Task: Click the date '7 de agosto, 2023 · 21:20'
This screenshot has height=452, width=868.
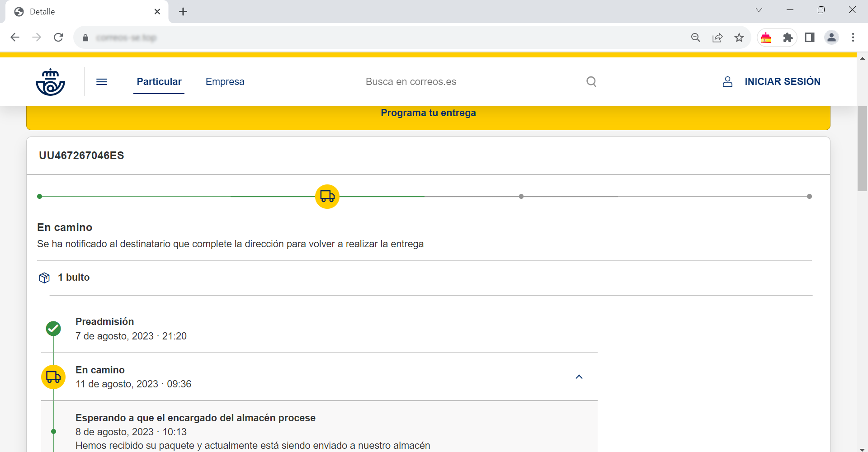Action: click(x=131, y=336)
